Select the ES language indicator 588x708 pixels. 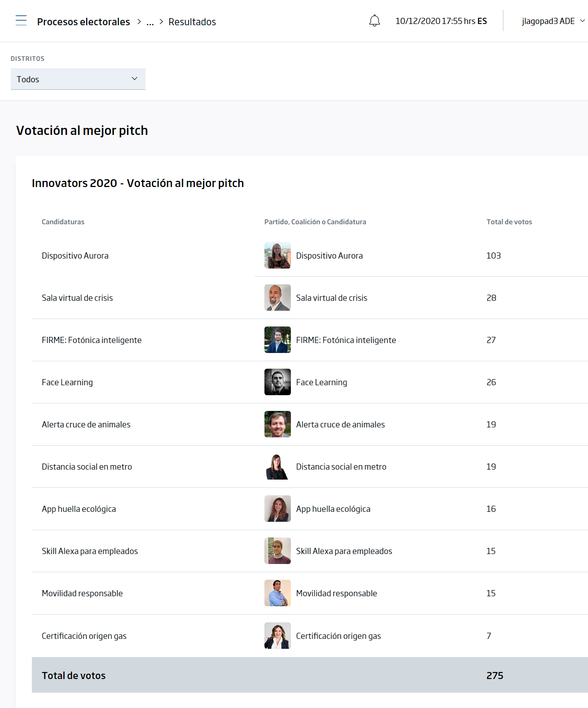(482, 21)
